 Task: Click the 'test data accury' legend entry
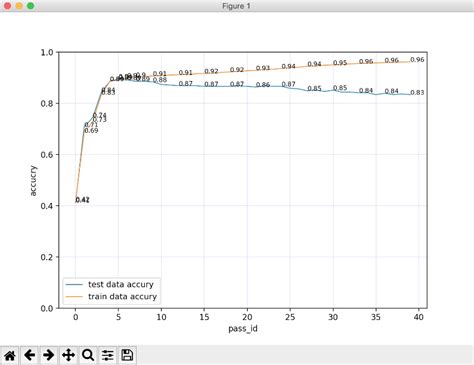point(121,284)
